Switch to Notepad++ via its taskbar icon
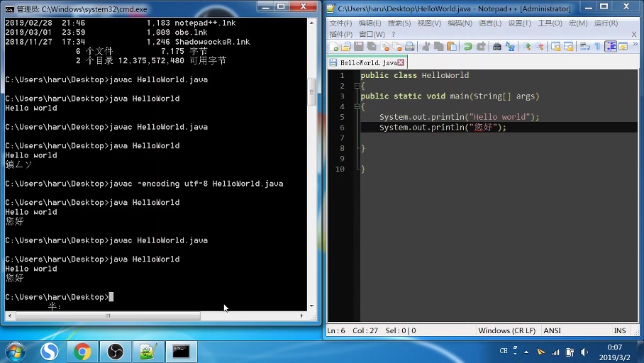The width and height of the screenshot is (644, 363). click(x=148, y=352)
